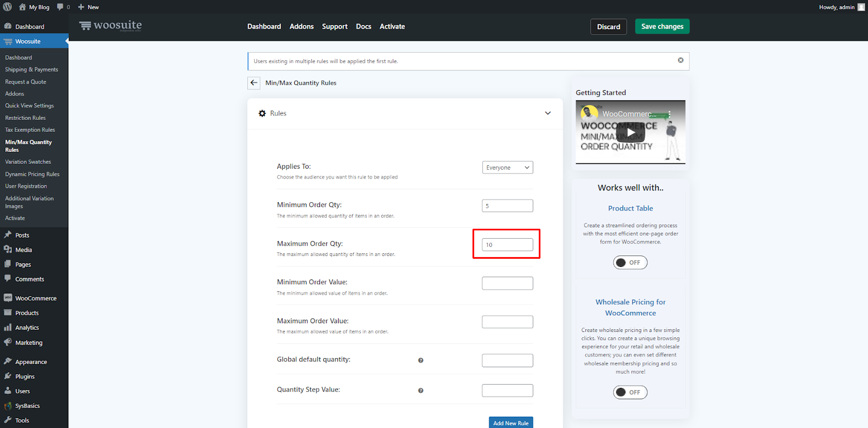The image size is (868, 428).
Task: Open the Pages menu
Action: tap(23, 265)
